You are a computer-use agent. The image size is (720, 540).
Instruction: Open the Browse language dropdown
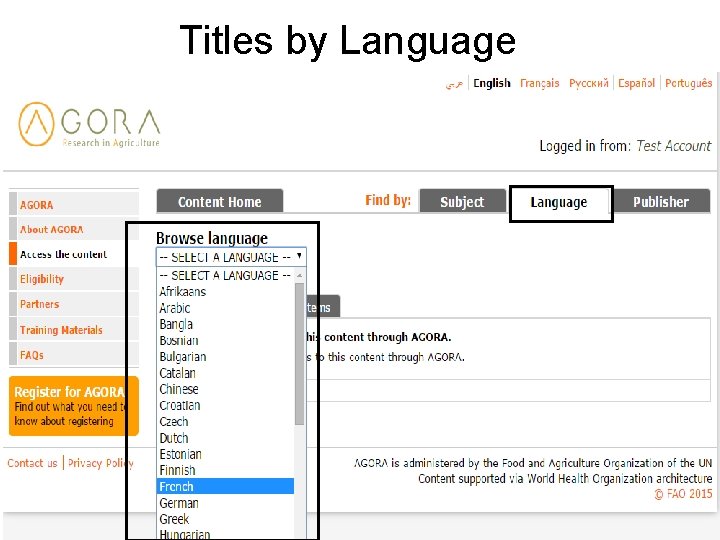click(231, 257)
